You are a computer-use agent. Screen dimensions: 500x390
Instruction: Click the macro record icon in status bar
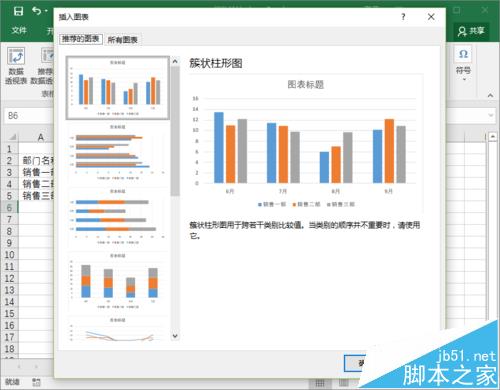(x=36, y=382)
